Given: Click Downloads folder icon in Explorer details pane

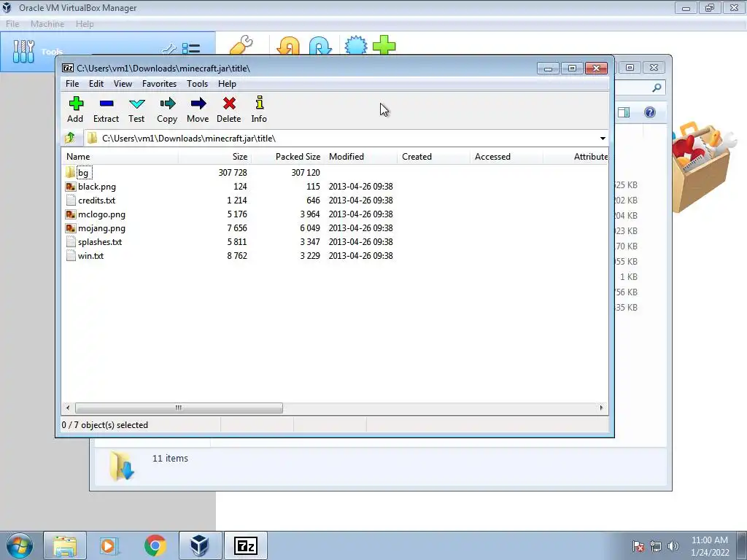Looking at the screenshot, I should click(x=122, y=465).
